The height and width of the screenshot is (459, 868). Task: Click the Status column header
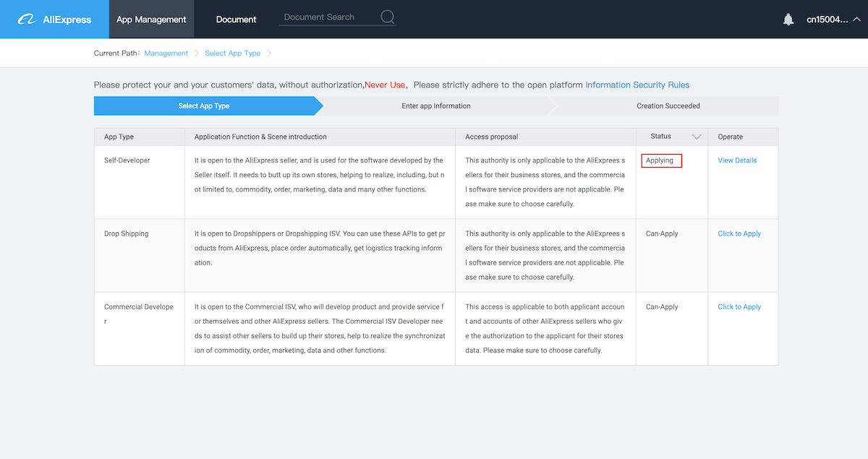(661, 137)
